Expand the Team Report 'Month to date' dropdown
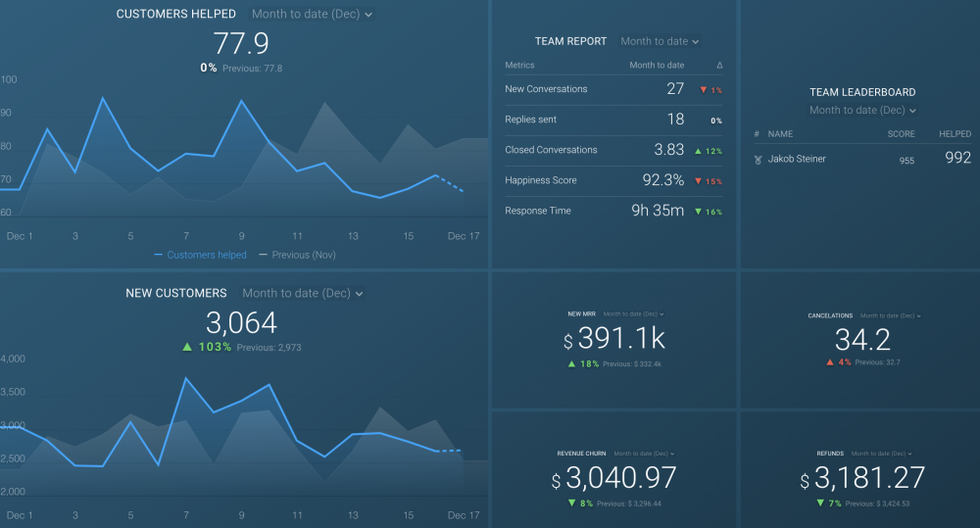 coord(660,42)
